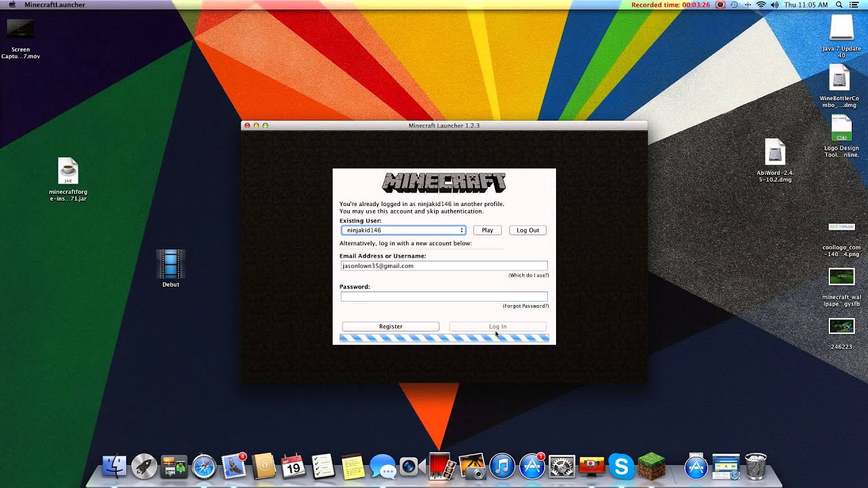The image size is (868, 488).
Task: Open the Applications folder stack in dock
Action: [x=696, y=467]
